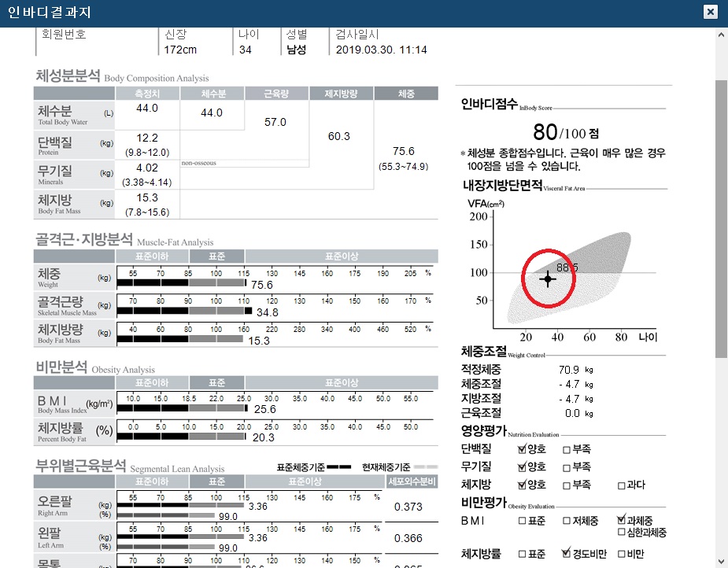Close the 인바디 결과지 dialog
This screenshot has height=568, width=728.
[711, 11]
